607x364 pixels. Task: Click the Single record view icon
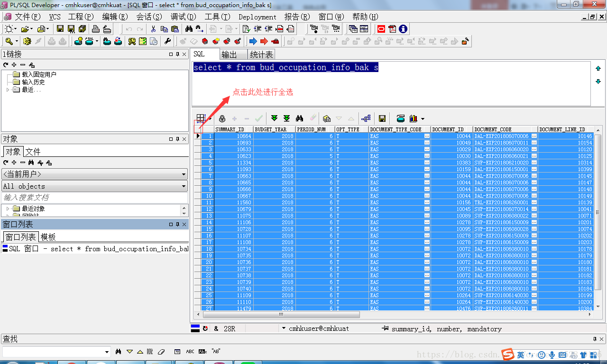(x=326, y=118)
